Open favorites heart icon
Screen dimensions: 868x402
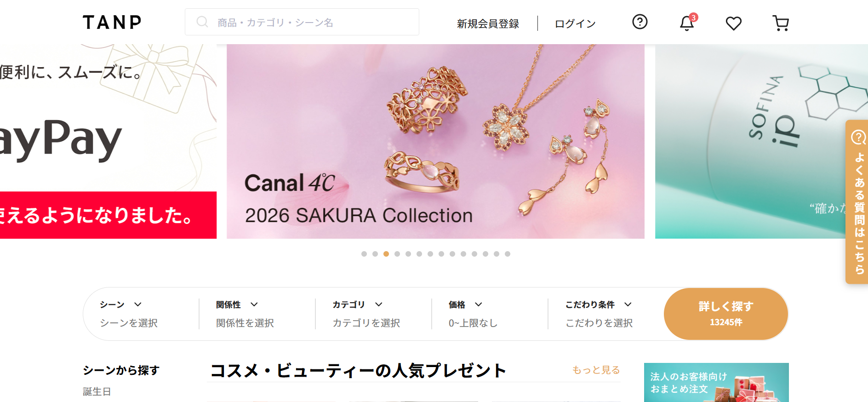tap(733, 23)
